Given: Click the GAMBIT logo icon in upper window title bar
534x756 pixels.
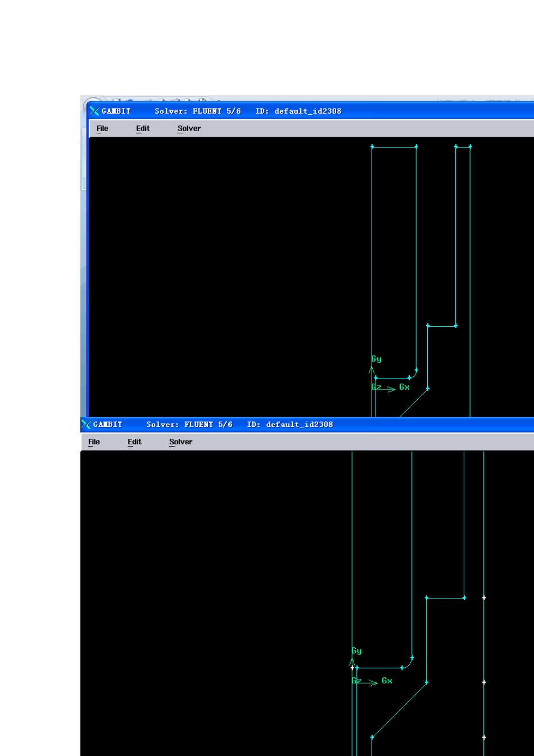Looking at the screenshot, I should 94,111.
